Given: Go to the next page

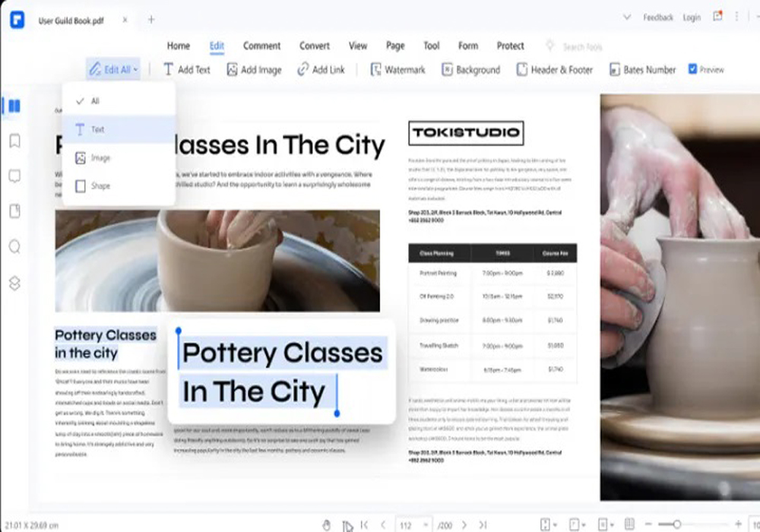Looking at the screenshot, I should pos(464,524).
